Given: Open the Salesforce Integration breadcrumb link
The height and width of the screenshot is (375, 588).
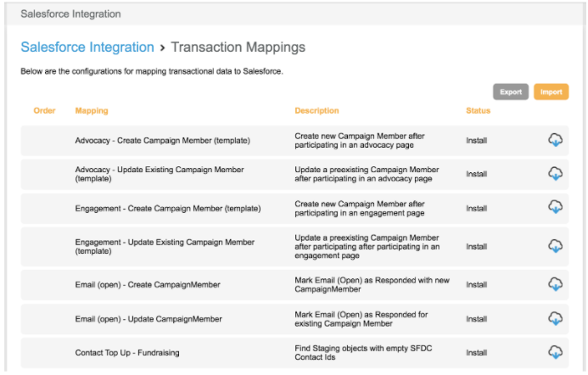Looking at the screenshot, I should (87, 48).
